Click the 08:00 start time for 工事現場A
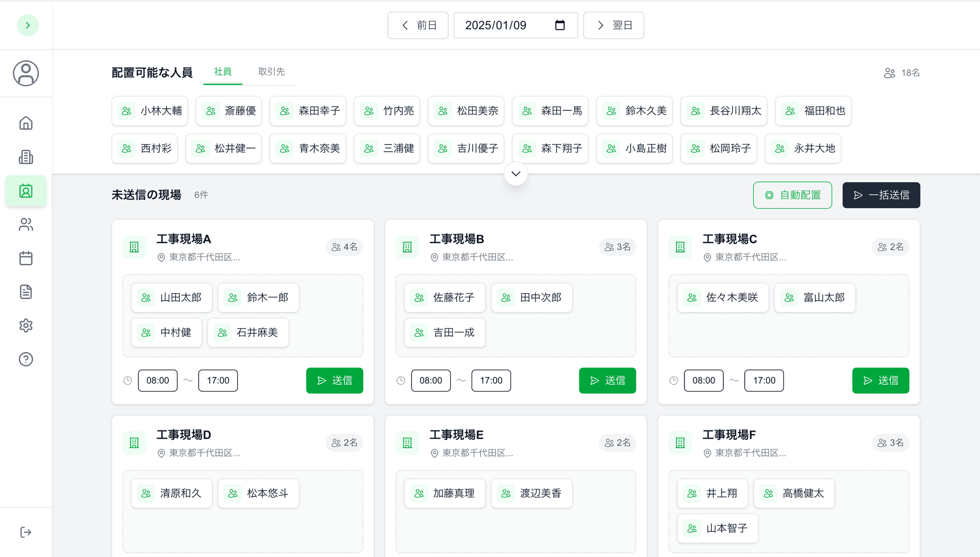 158,380
